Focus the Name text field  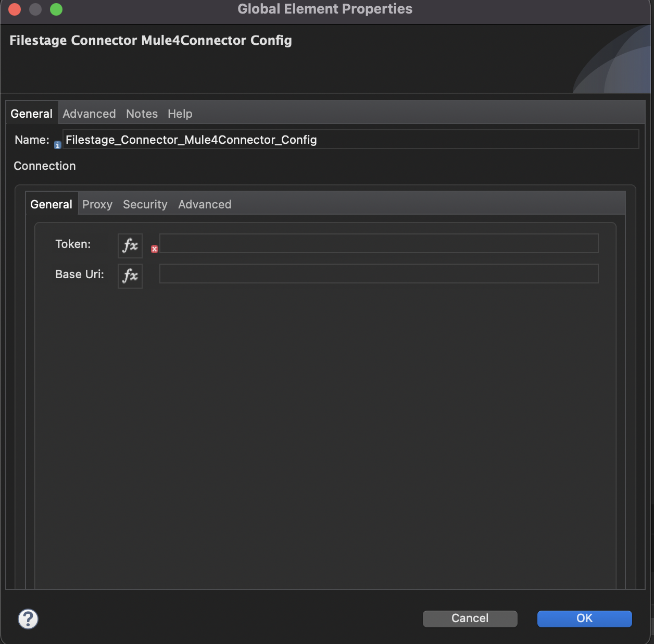[351, 139]
